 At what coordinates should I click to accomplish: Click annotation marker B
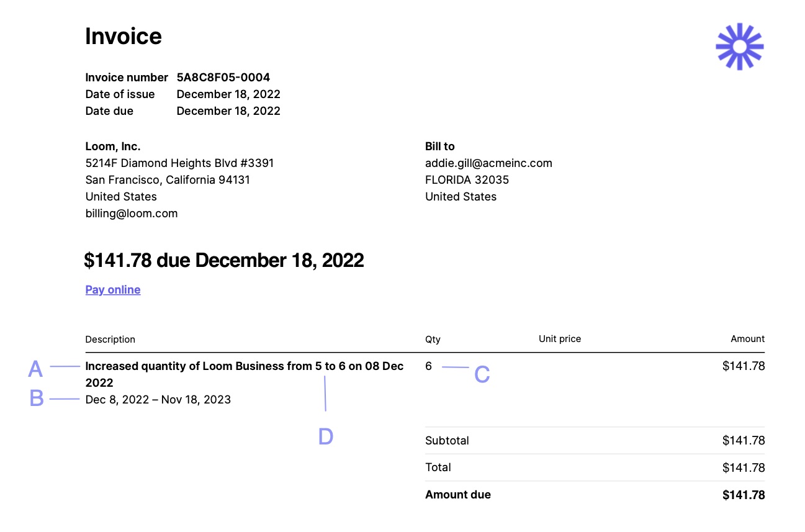click(37, 399)
